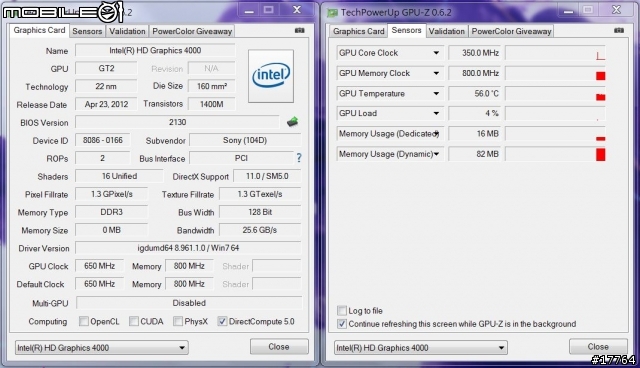Click the 350.0 MHz core clock value
The image size is (640, 368).
coord(475,53)
